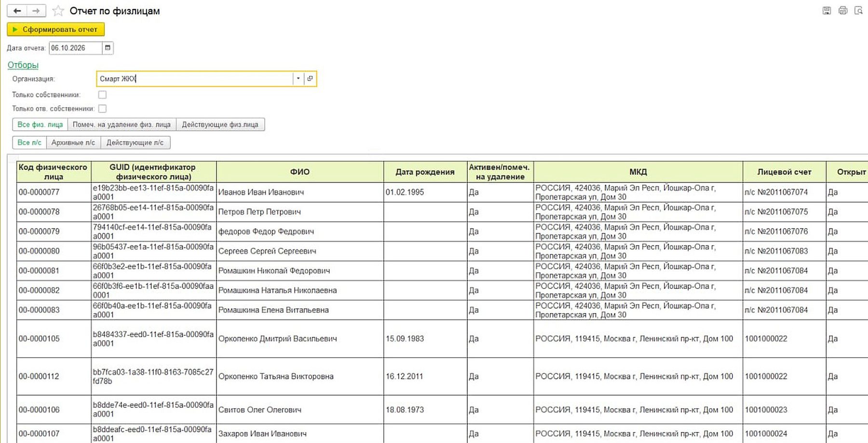The image size is (868, 443).
Task: Click into the Организация field Смарт ЖКХ
Action: pos(195,79)
